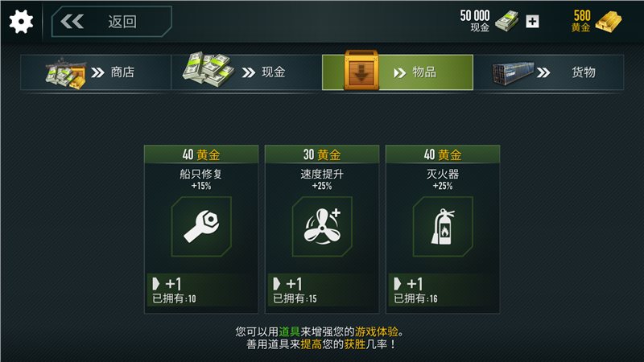Tap the cash stack icon beside 50 000
Image resolution: width=644 pixels, height=362 pixels.
pyautogui.click(x=507, y=21)
